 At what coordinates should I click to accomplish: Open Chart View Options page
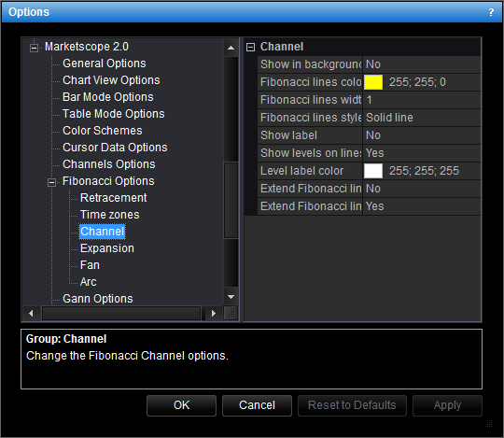point(111,80)
